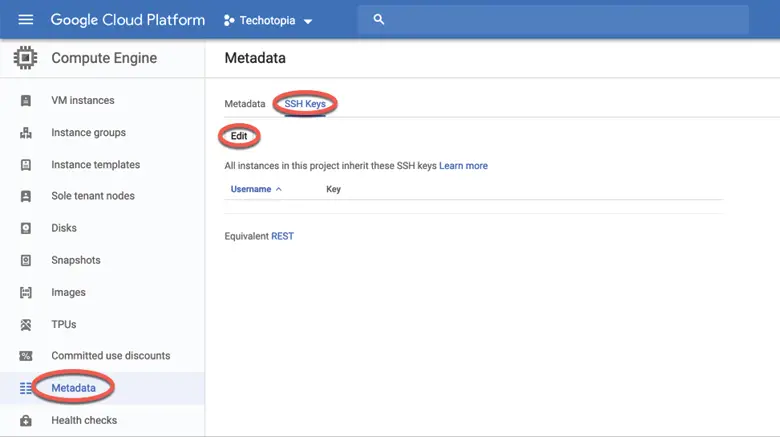Select Metadata in the sidebar
This screenshot has height=437, width=780.
pos(73,388)
